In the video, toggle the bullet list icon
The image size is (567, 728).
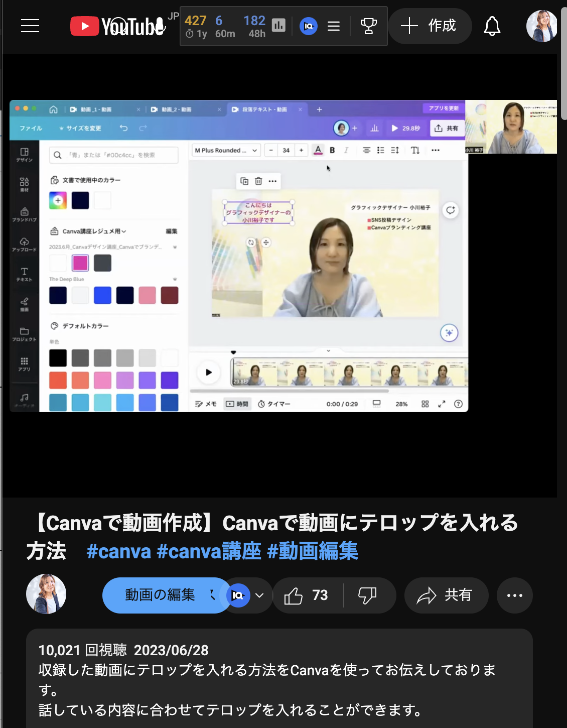380,150
